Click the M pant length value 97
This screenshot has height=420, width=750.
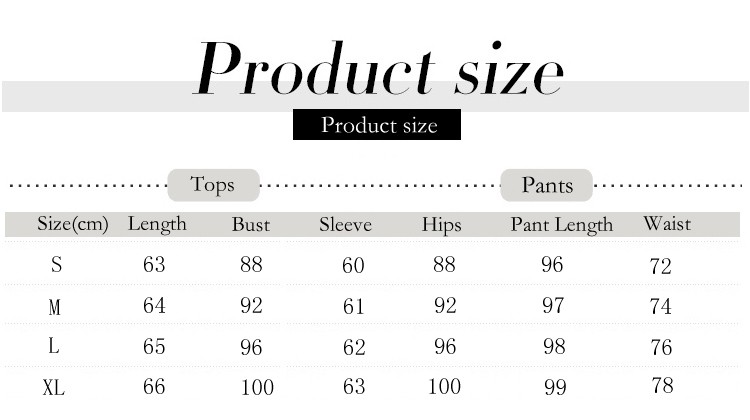pyautogui.click(x=553, y=305)
